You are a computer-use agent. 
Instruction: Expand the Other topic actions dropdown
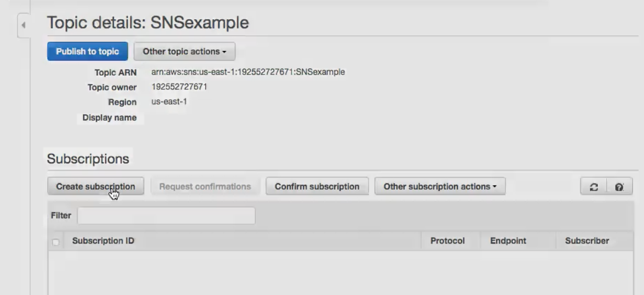pos(185,52)
